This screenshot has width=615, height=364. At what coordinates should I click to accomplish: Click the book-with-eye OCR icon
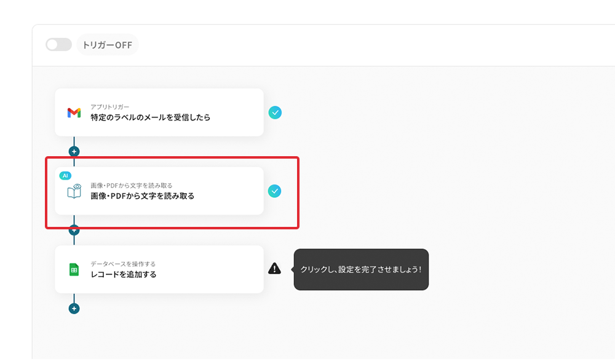(74, 191)
